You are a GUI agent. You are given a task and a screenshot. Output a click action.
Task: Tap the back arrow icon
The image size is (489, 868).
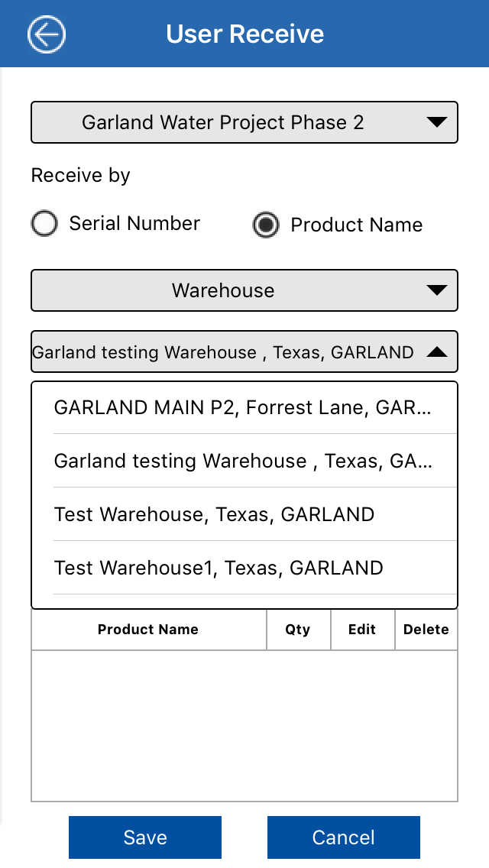47,34
